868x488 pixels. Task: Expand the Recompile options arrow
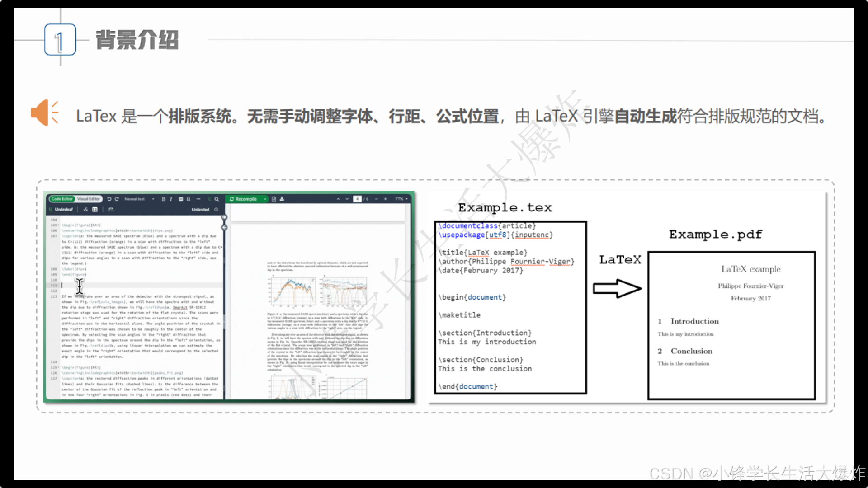point(265,199)
